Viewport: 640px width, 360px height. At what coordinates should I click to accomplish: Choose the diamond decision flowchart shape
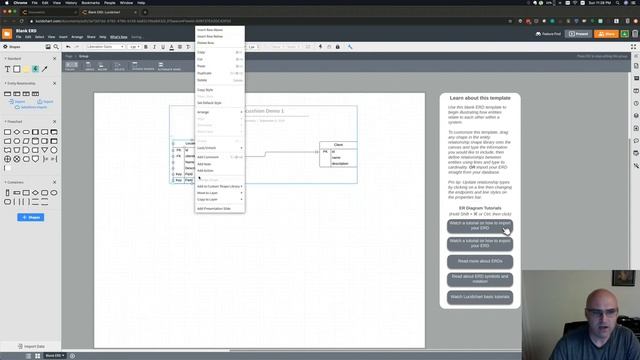pos(17,132)
